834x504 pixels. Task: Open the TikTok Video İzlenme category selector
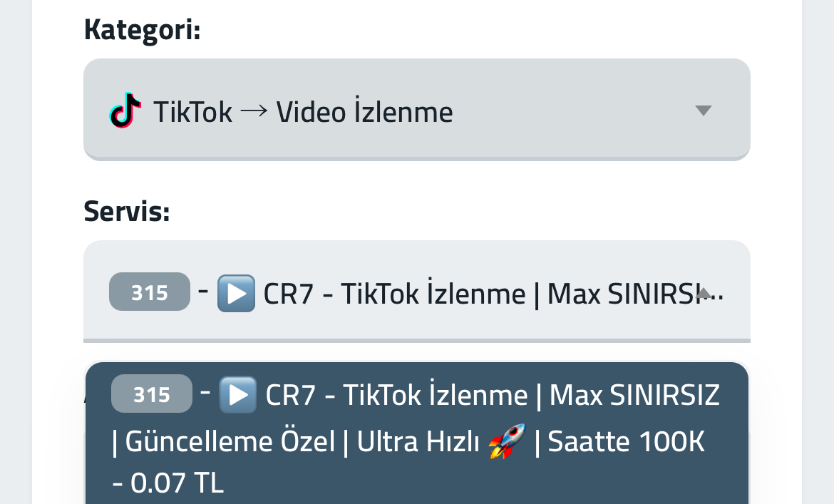pyautogui.click(x=417, y=110)
